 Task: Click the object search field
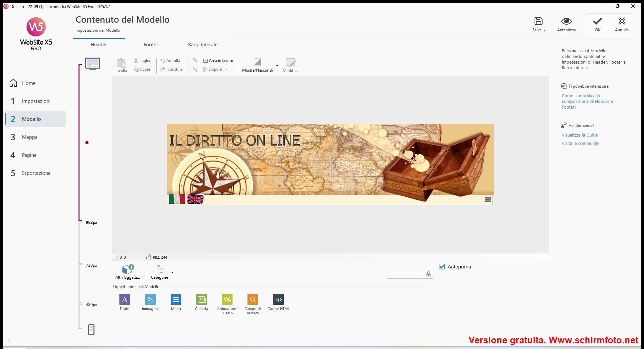[406, 274]
